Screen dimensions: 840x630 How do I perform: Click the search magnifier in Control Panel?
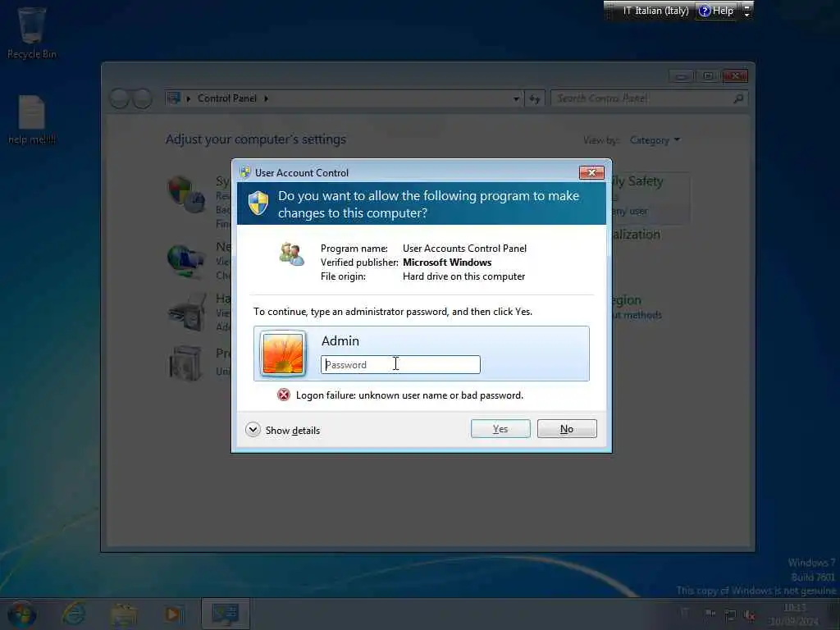point(738,98)
